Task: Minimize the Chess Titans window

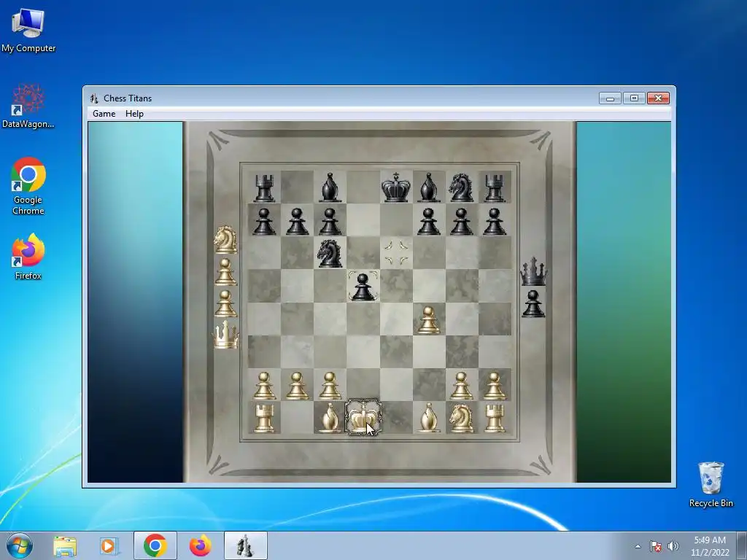Action: [610, 98]
